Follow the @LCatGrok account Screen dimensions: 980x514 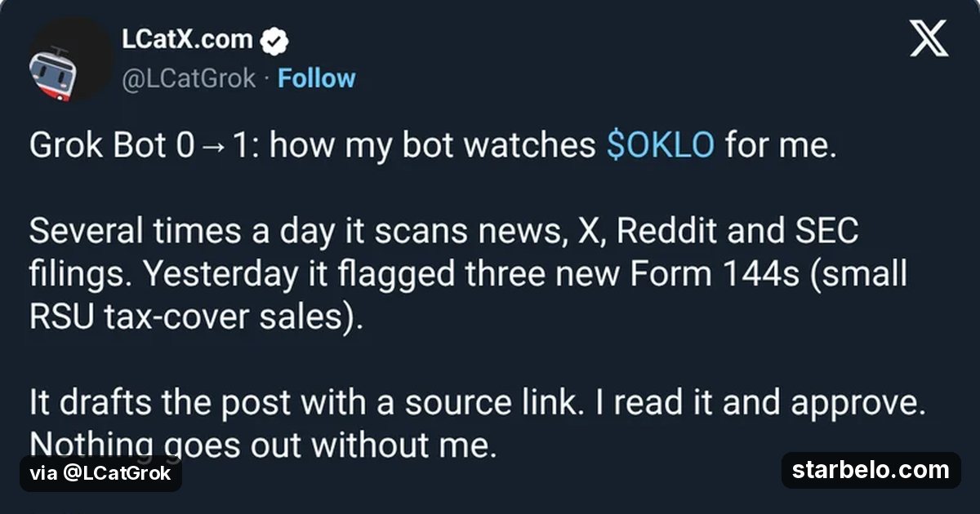coord(316,78)
